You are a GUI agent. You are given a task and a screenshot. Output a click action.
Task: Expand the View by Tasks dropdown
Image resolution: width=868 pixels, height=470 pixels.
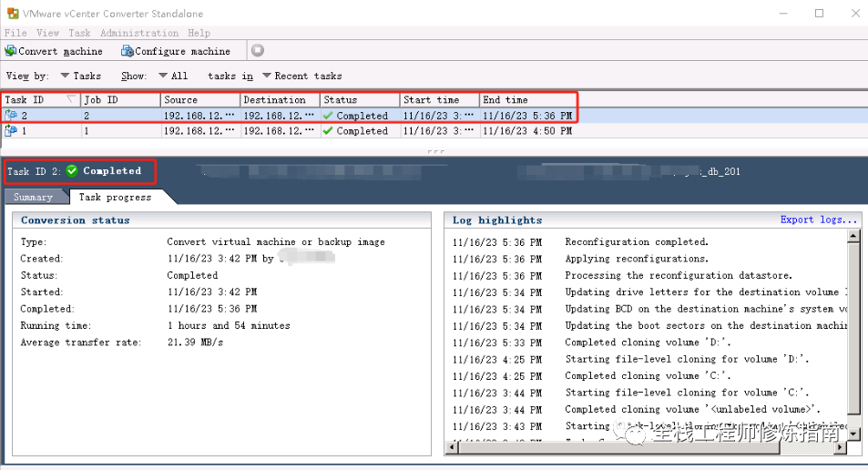click(81, 76)
